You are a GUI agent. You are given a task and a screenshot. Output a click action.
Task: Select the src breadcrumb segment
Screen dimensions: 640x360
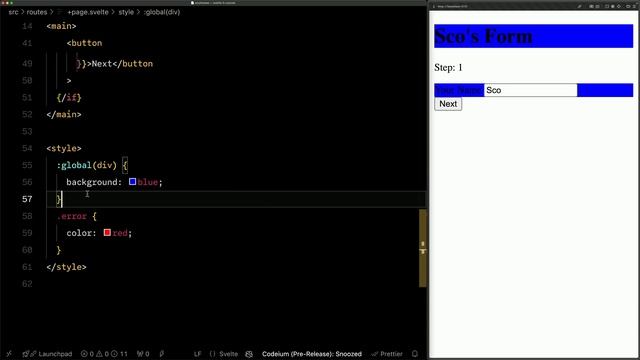pos(13,12)
